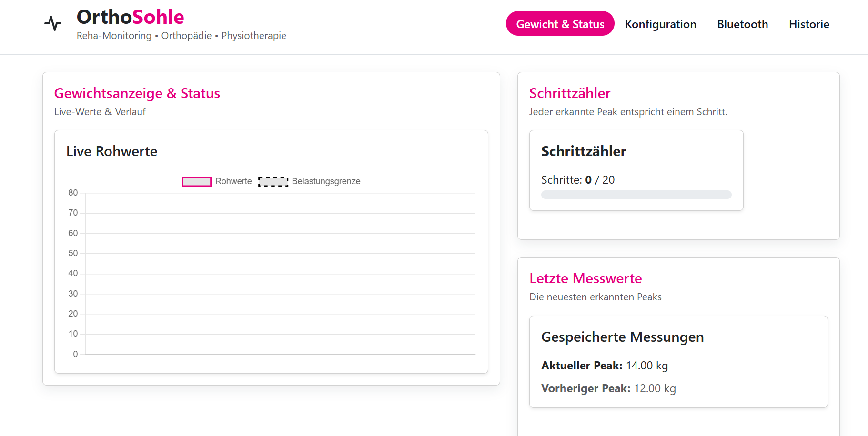Switch to the Konfiguration tab

tap(660, 24)
